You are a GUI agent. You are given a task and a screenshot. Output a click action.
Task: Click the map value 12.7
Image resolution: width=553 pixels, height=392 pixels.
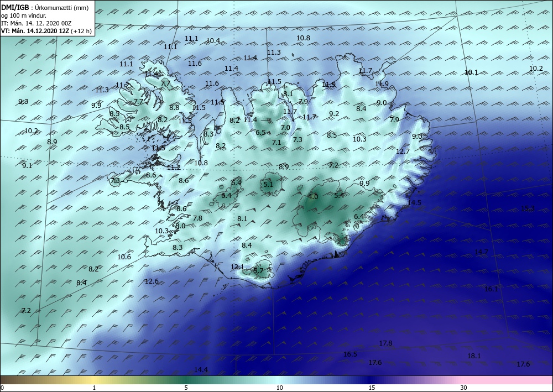click(x=403, y=151)
